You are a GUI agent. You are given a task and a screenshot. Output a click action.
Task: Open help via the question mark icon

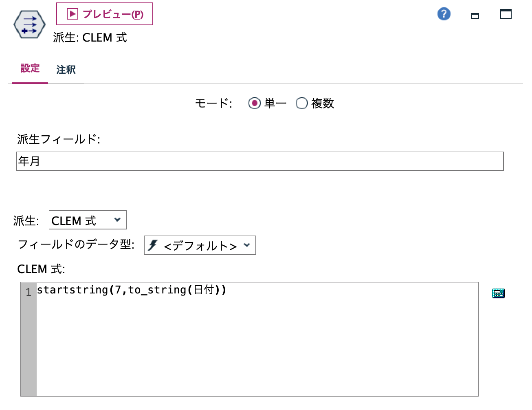(x=444, y=13)
